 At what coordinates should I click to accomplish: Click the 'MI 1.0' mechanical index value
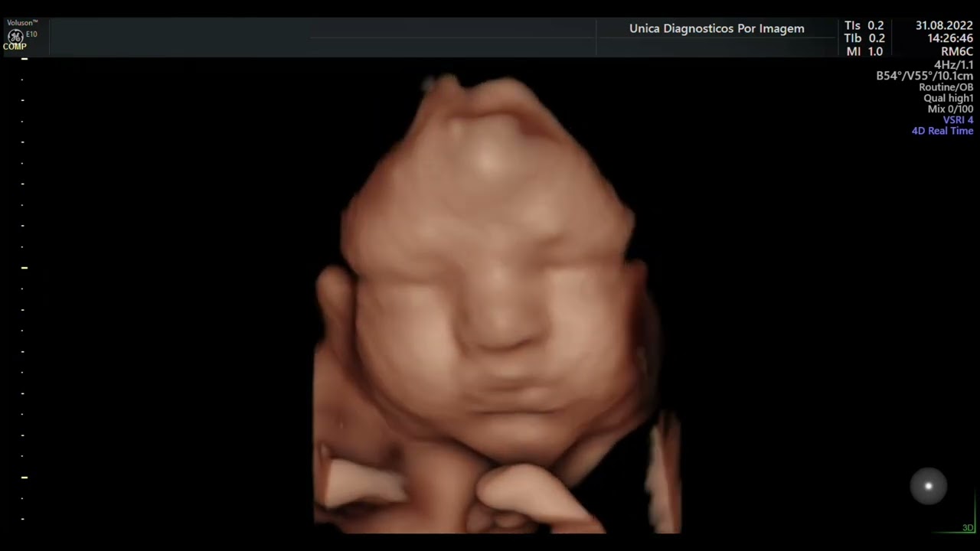[864, 51]
